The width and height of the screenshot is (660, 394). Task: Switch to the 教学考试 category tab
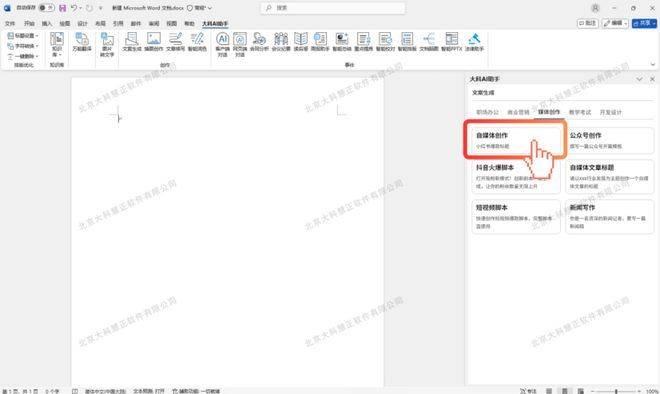tap(580, 112)
